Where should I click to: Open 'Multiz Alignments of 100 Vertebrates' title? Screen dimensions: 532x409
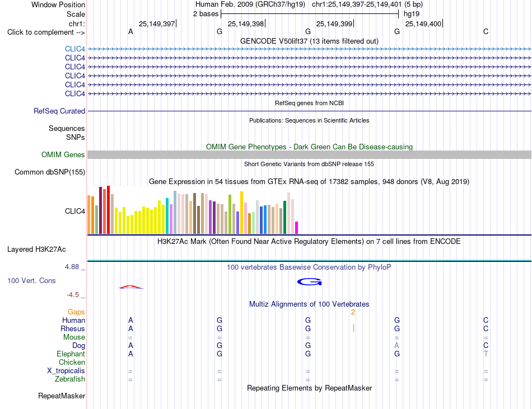coord(309,304)
